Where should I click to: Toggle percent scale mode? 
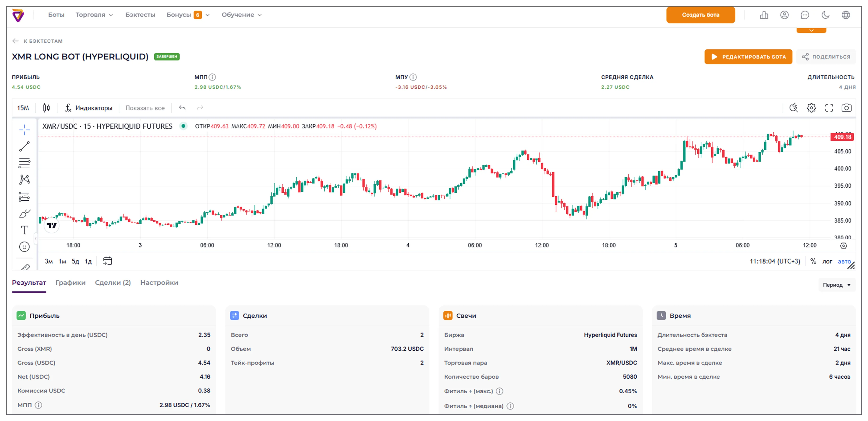point(813,261)
